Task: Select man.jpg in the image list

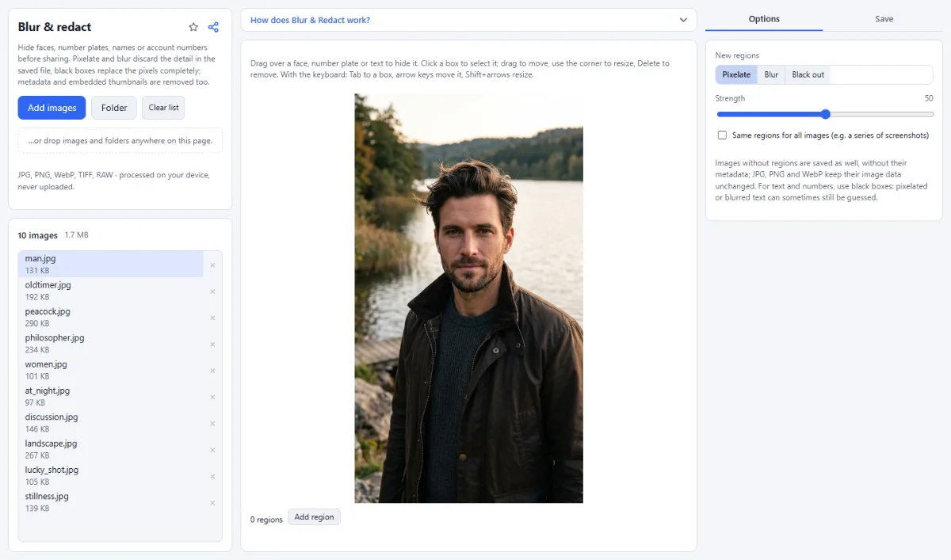Action: coord(111,265)
